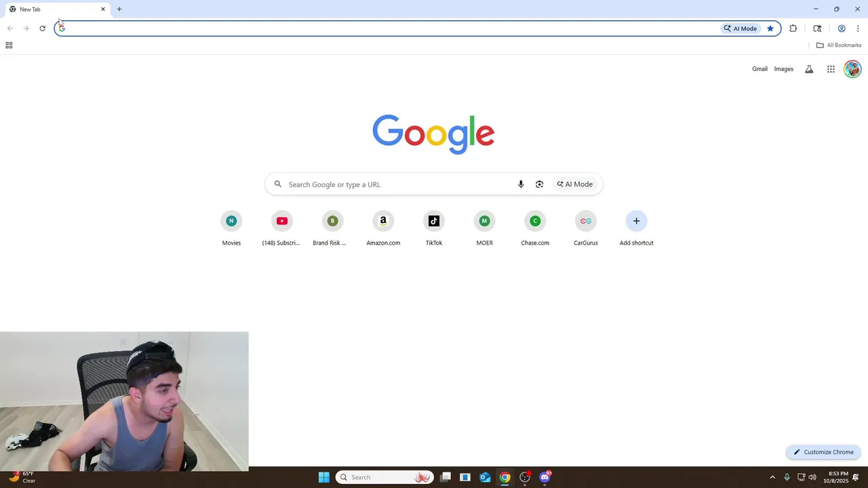Click the magnifier icon in search box
The height and width of the screenshot is (488, 868).
[x=278, y=184]
